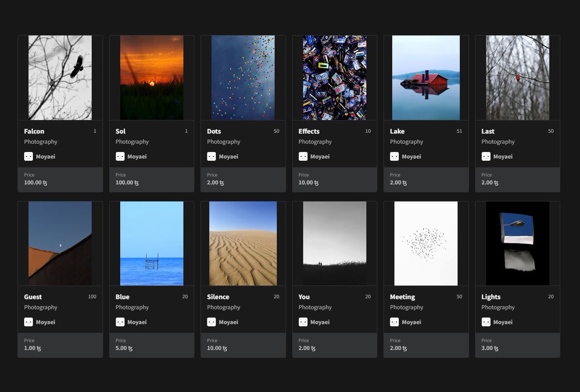This screenshot has width=580, height=392.
Task: Click the Blue title text
Action: tap(122, 297)
